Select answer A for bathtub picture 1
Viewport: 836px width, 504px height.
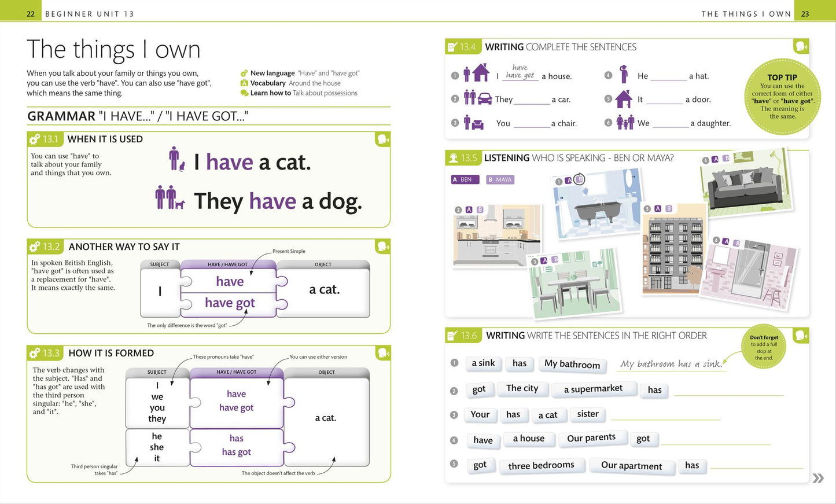point(569,181)
